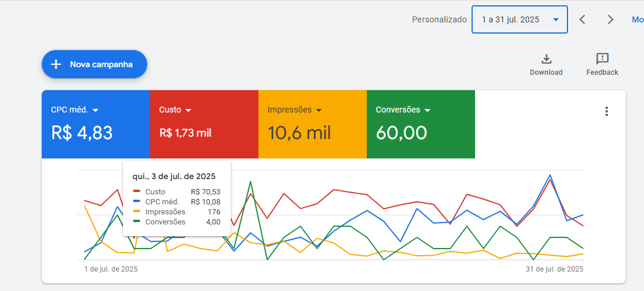Screen dimensions: 644x291
Task: Click the Nova campanha button
Action: pyautogui.click(x=94, y=64)
